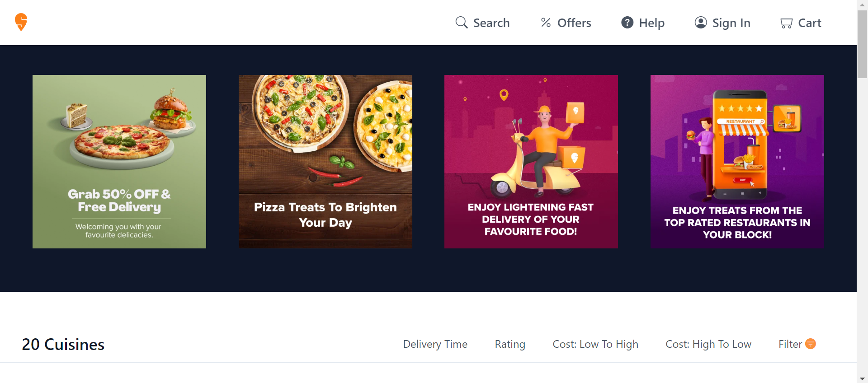Click the user profile sign-in icon
Screen dimensions: 868x383
(x=701, y=23)
